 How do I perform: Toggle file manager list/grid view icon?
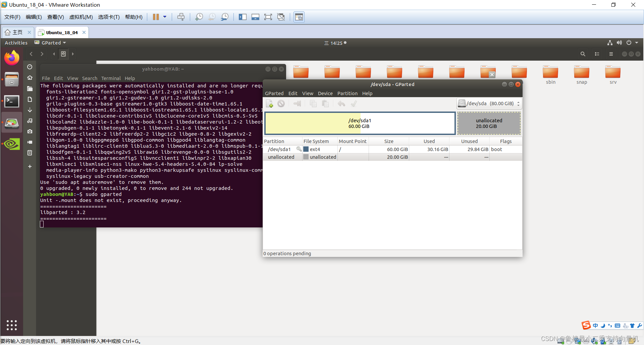597,54
